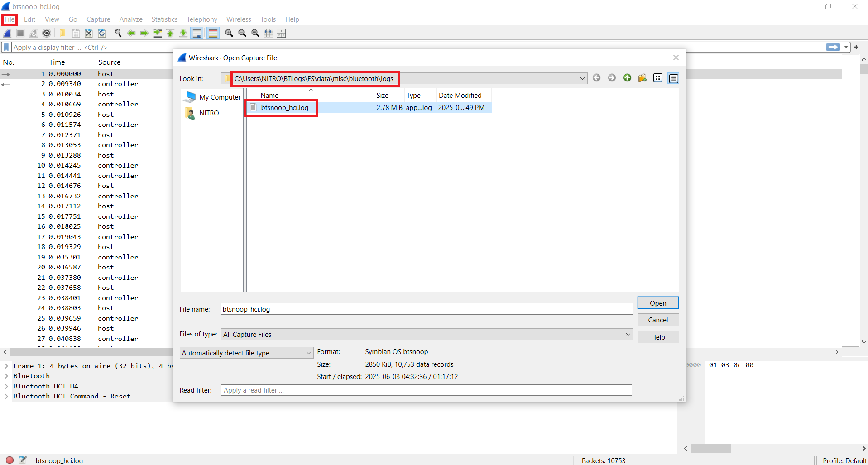Image resolution: width=868 pixels, height=465 pixels.
Task: Click the dialog Forward navigation arrow
Action: click(612, 78)
